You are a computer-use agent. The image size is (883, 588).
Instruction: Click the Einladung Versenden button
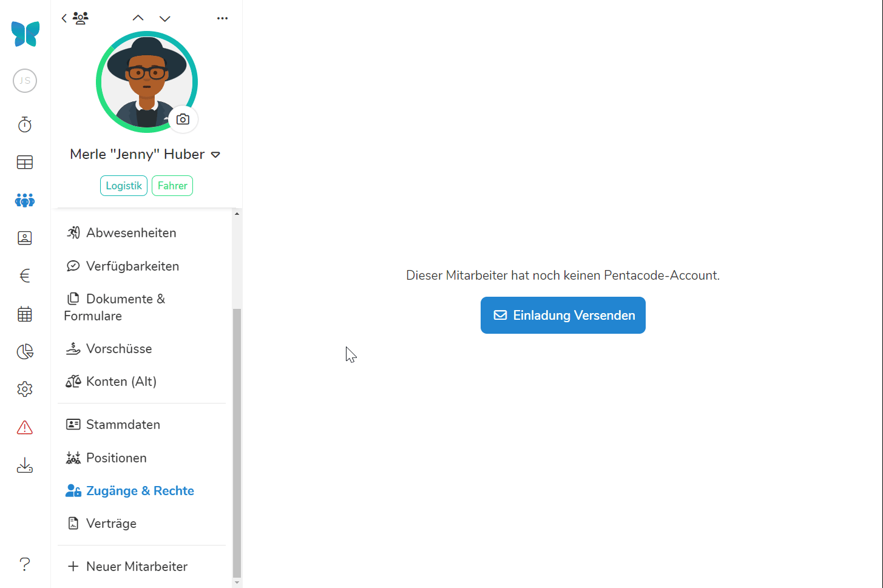[x=563, y=316]
